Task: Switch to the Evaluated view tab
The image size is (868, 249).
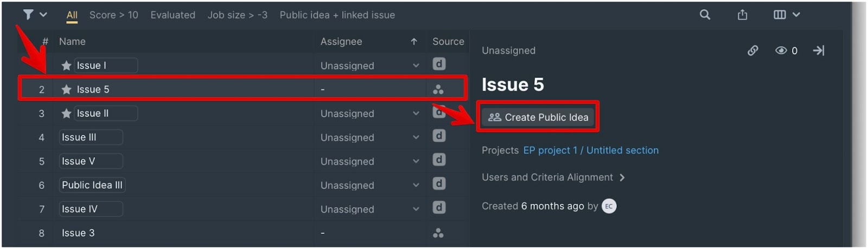Action: pyautogui.click(x=173, y=15)
